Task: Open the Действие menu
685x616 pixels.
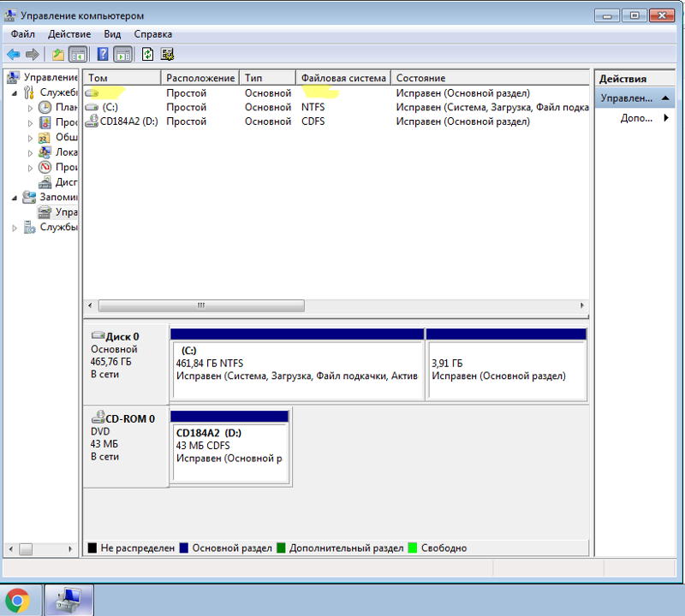Action: 69,34
